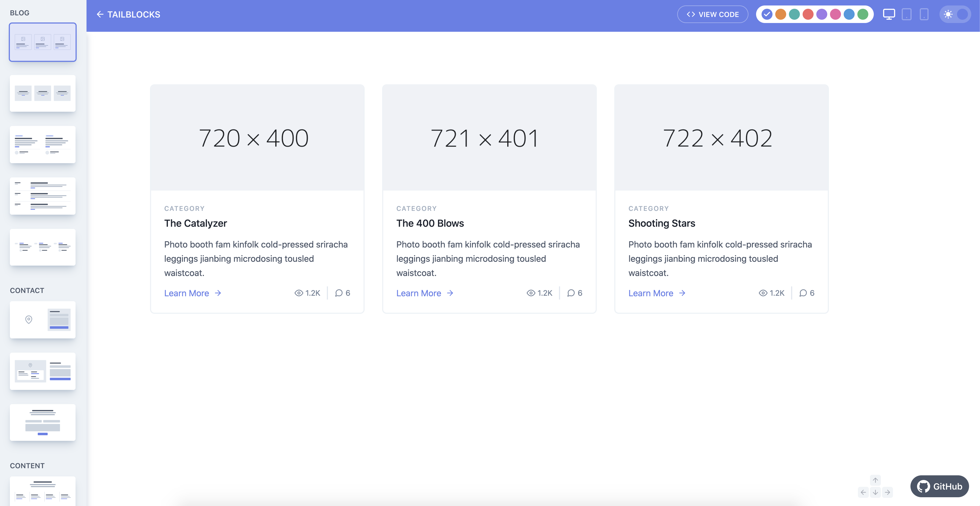980x506 pixels.
Task: Select the first Contact block with map pin
Action: pos(43,320)
